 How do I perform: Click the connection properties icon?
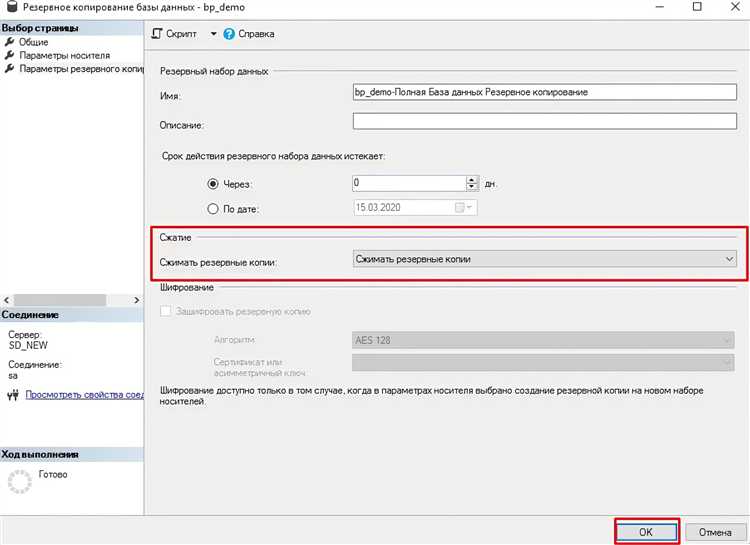(x=12, y=395)
